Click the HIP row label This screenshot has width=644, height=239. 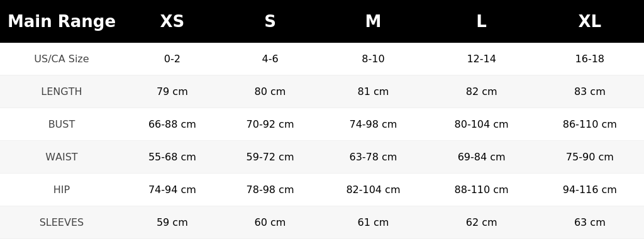coord(62,190)
